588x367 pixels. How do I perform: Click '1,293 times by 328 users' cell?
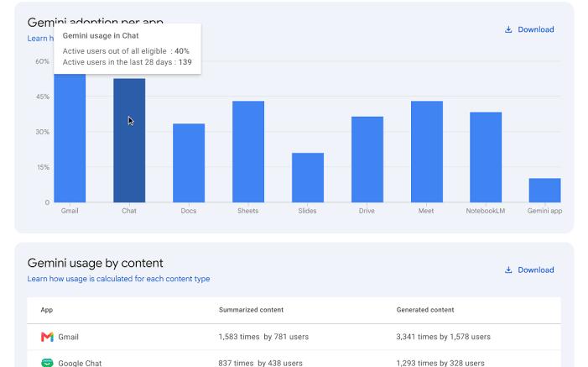440,363
